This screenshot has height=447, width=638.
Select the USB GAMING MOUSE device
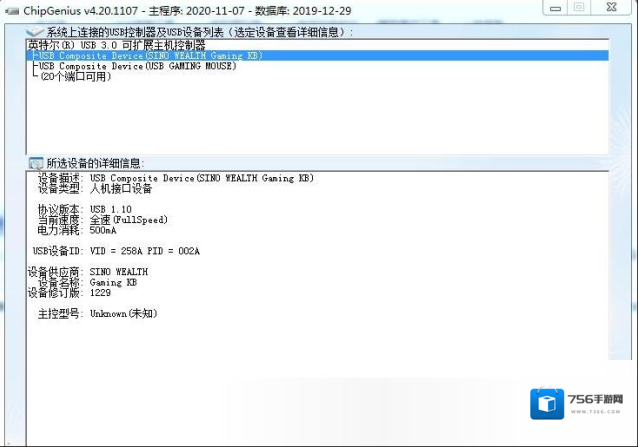(137, 67)
